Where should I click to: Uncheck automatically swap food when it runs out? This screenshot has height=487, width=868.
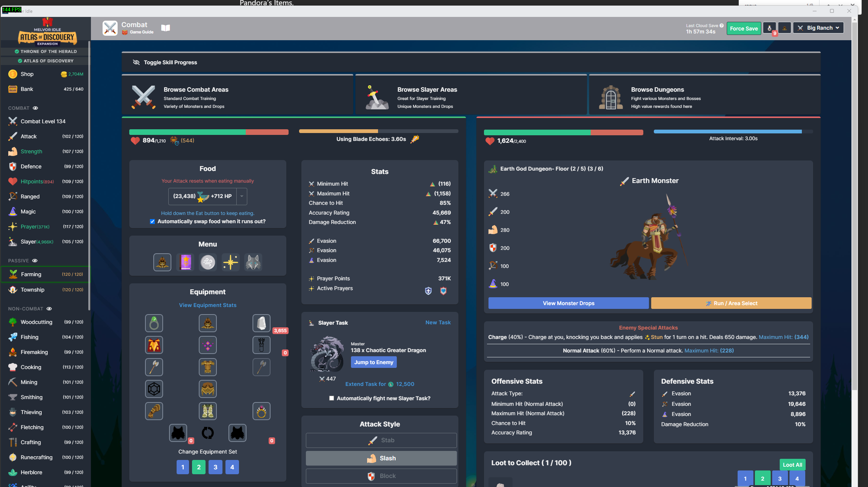pyautogui.click(x=153, y=221)
